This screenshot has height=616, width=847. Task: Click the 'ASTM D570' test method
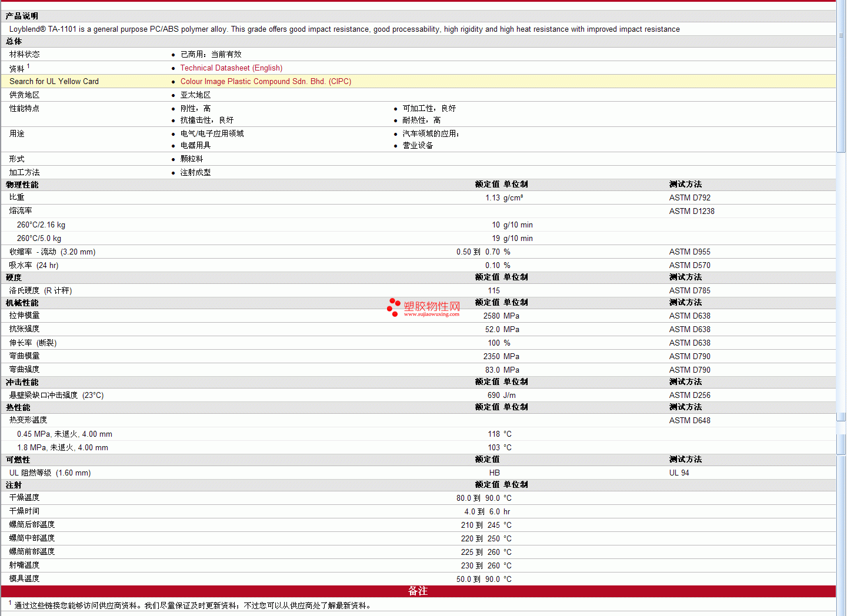point(689,265)
